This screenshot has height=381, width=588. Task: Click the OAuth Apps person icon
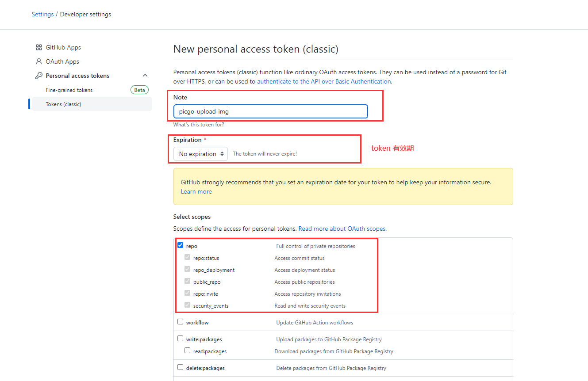point(39,61)
